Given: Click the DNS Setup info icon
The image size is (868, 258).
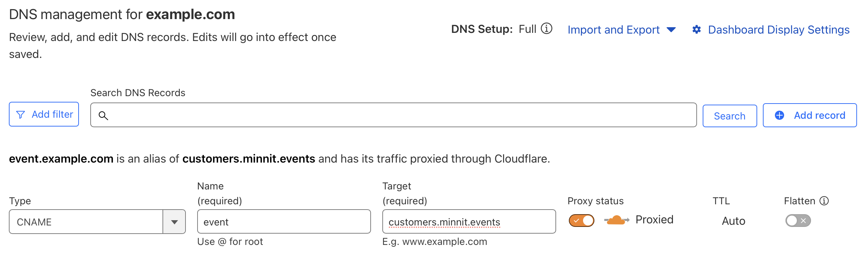Looking at the screenshot, I should click(x=547, y=29).
